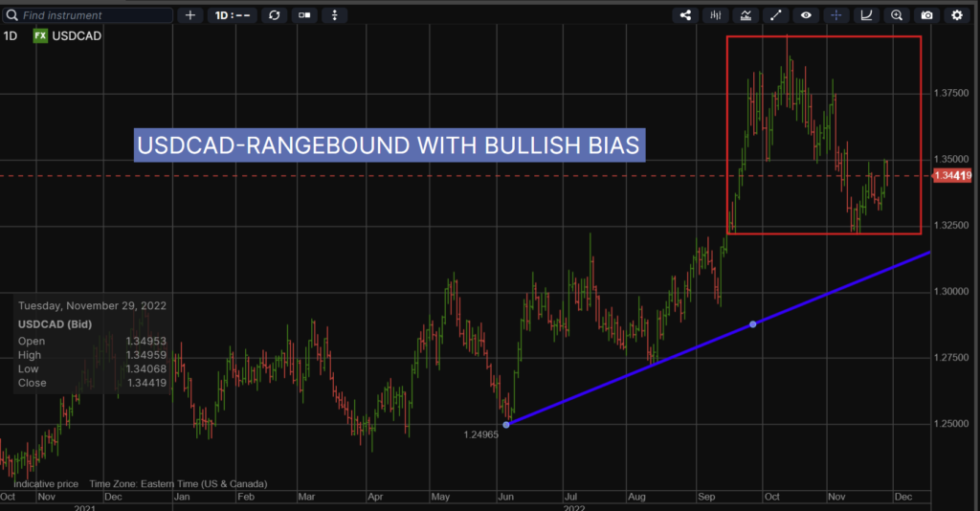Toggle the chart layout switch icon
980x511 pixels.
[304, 15]
